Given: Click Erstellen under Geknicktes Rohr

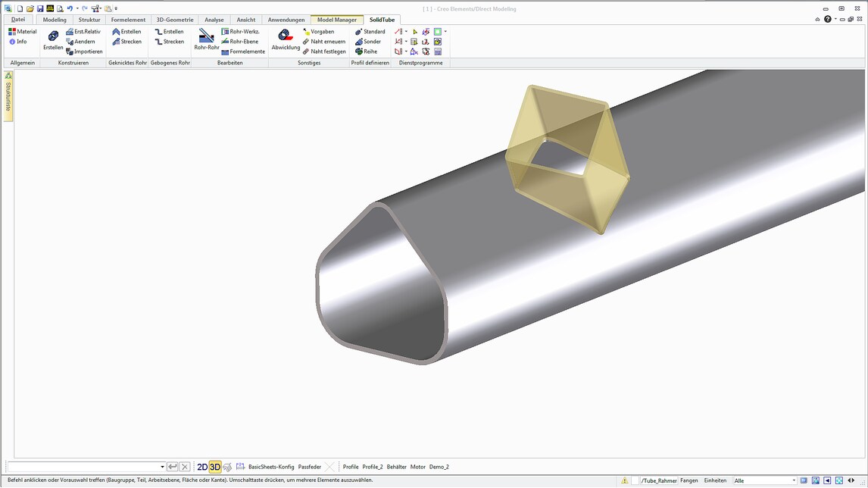Looking at the screenshot, I should 126,32.
